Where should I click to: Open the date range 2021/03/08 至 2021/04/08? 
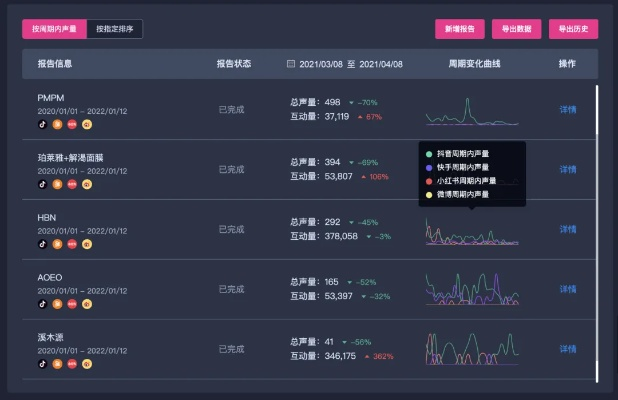tap(351, 64)
